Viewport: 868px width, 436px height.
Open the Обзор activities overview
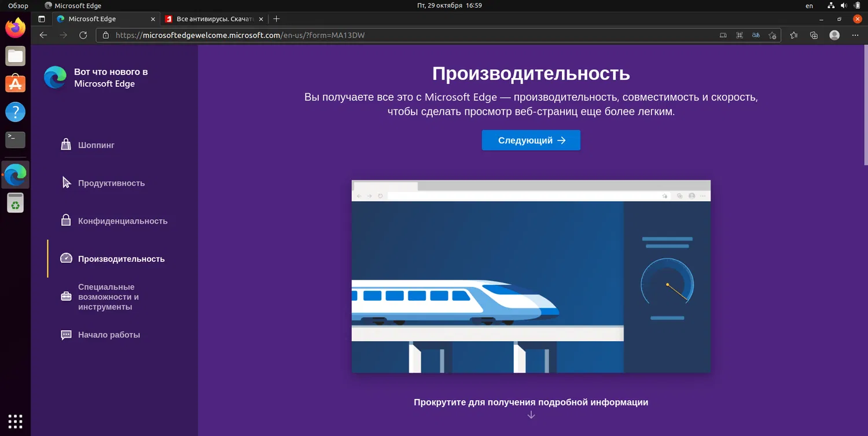pyautogui.click(x=18, y=6)
